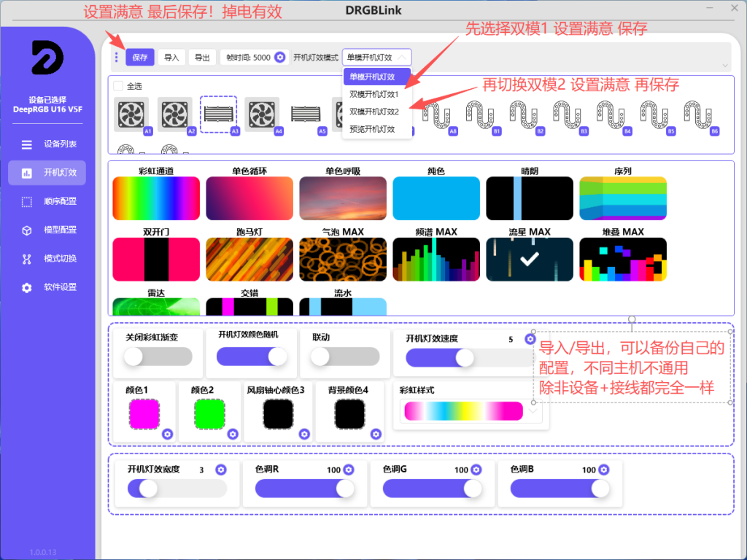Check the 全选 checkbox
Screen dimensions: 747x560
coord(118,85)
